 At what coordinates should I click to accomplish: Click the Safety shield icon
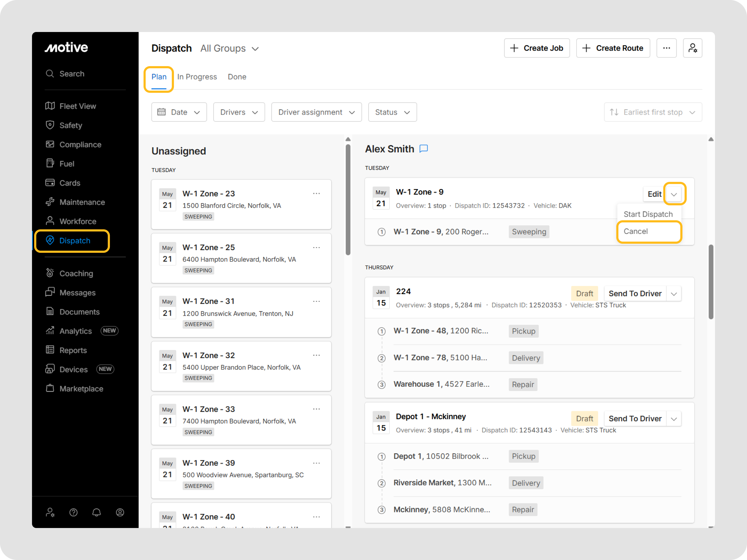click(50, 125)
